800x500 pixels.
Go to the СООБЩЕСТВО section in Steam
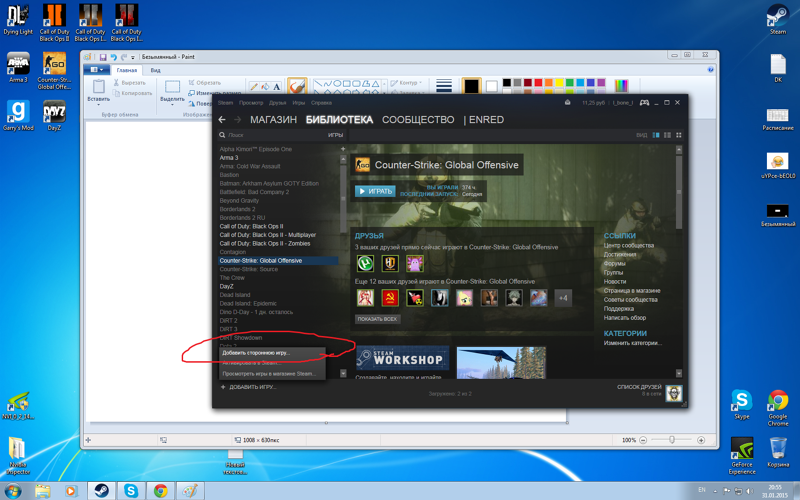418,119
